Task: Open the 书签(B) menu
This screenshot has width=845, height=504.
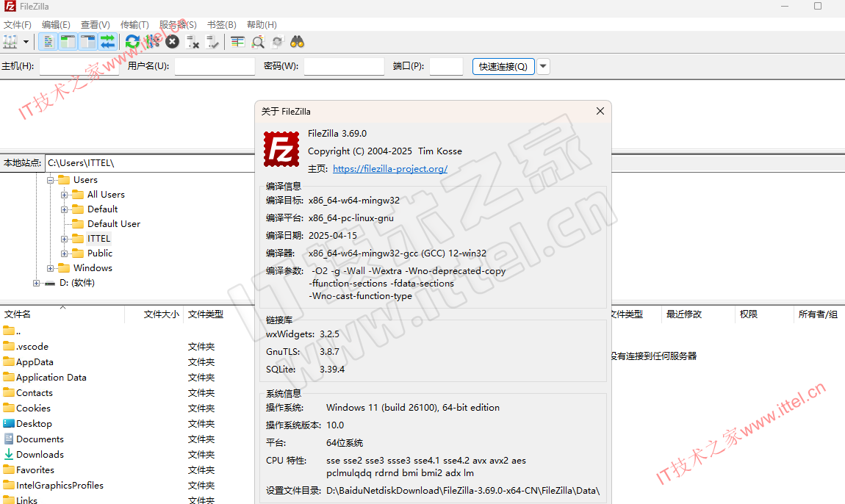Action: coord(222,25)
